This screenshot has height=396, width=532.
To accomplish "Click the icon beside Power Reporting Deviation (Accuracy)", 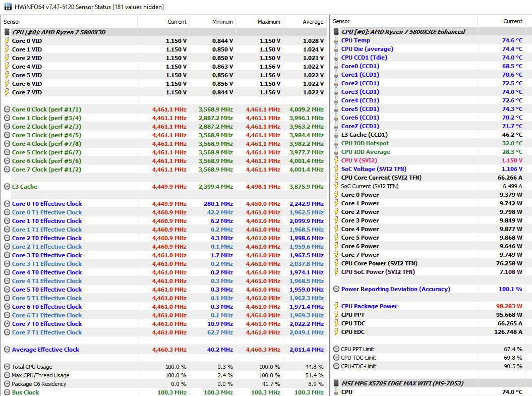I will point(336,289).
